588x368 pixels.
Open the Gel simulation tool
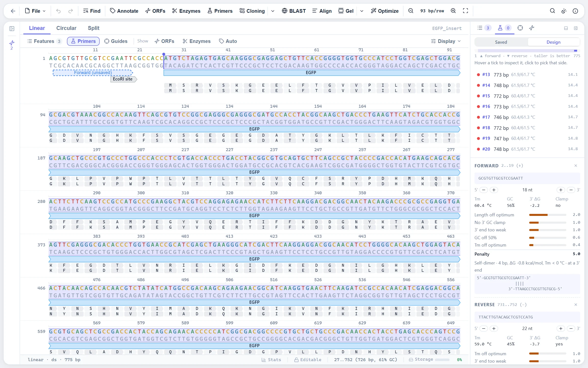tap(346, 11)
